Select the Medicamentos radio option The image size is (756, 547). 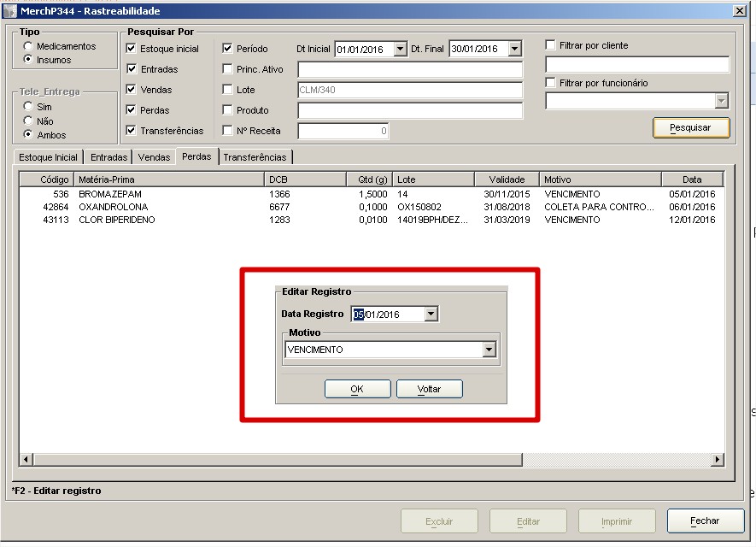coord(29,46)
